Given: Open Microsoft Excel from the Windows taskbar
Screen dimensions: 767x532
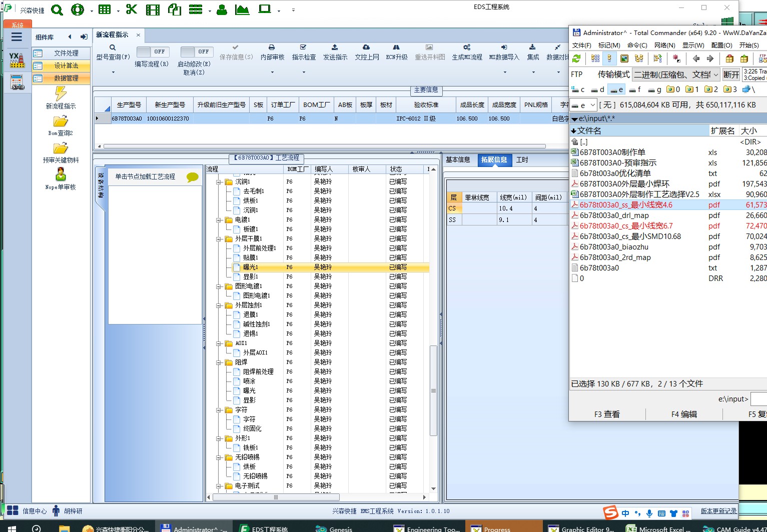Looking at the screenshot, I should click(x=658, y=528).
